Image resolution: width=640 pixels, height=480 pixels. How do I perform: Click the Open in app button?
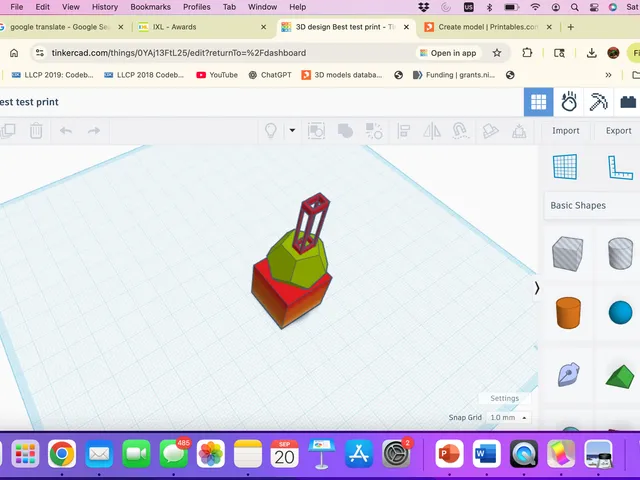click(x=448, y=53)
